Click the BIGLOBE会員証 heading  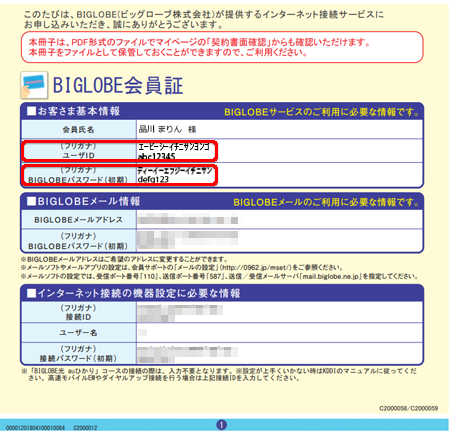point(118,85)
